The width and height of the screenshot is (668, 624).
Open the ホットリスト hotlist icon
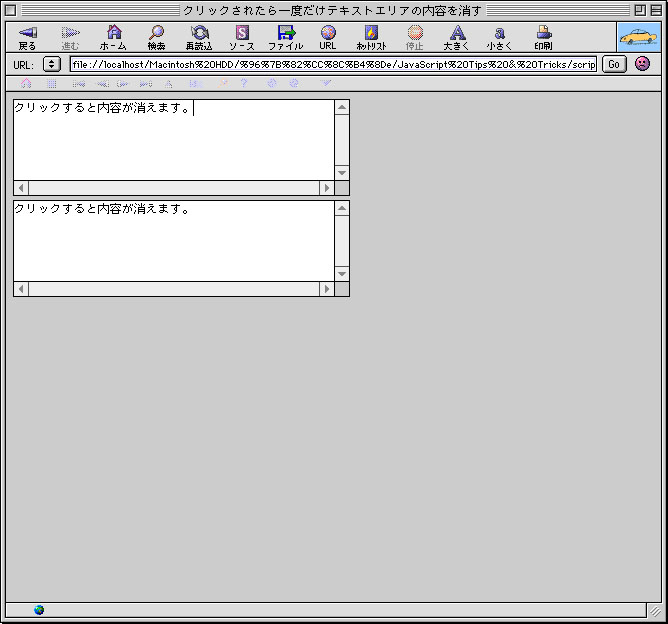click(371, 37)
